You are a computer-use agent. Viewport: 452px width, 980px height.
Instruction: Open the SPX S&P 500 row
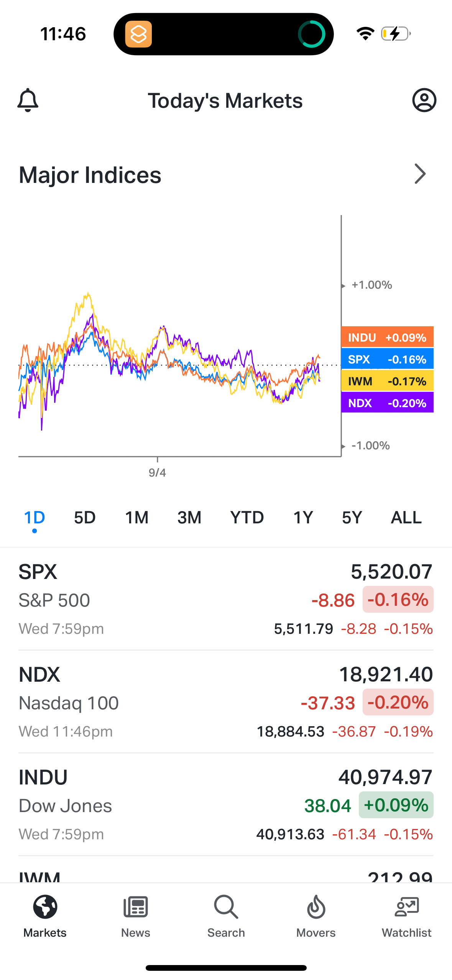pyautogui.click(x=226, y=599)
